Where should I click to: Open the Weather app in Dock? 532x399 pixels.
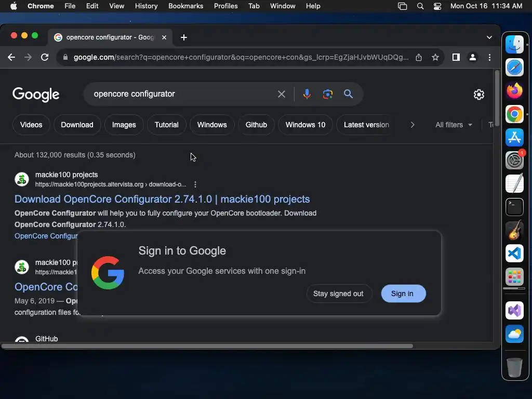514,334
